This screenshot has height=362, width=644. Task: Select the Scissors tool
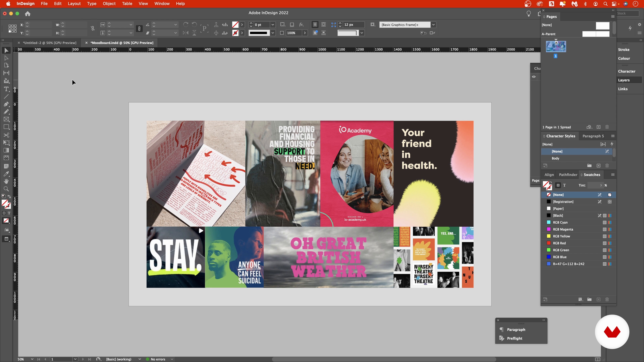6,135
